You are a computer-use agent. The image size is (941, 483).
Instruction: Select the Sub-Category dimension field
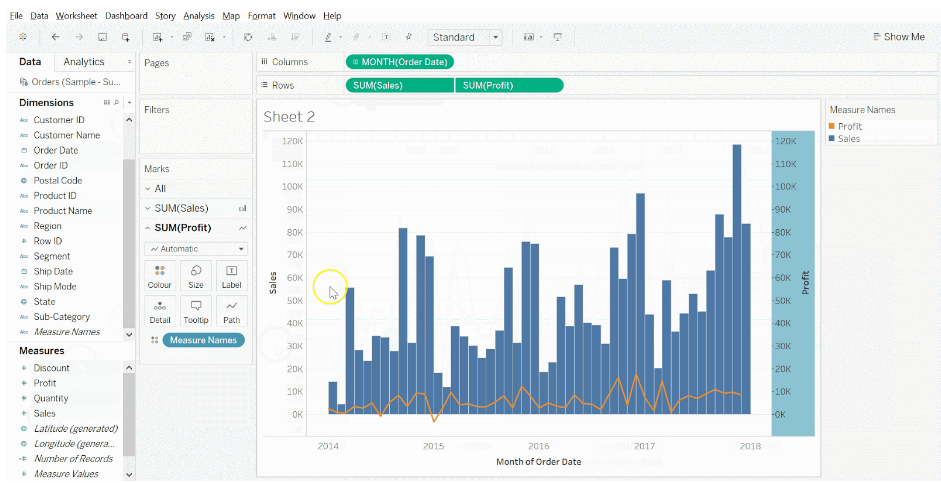click(61, 317)
